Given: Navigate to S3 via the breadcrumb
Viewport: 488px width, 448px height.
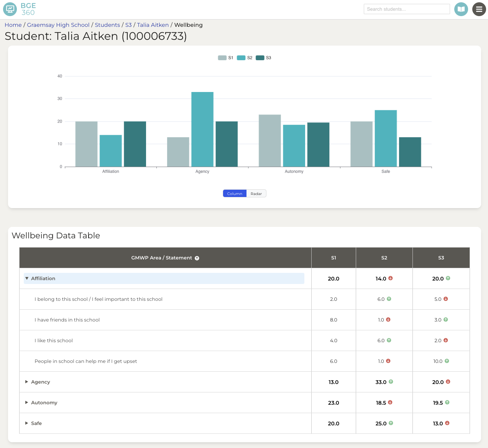Looking at the screenshot, I should [128, 25].
